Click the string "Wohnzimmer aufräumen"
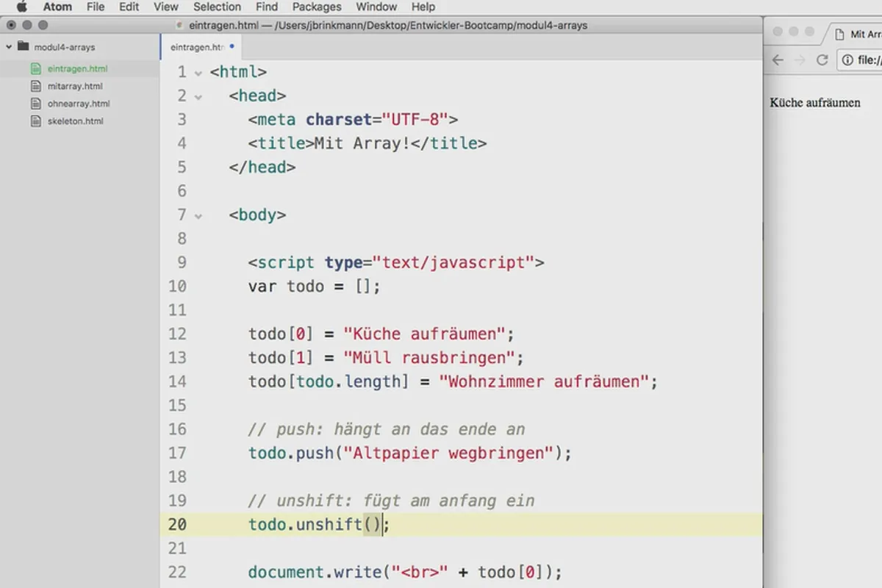The image size is (882, 588). 544,382
